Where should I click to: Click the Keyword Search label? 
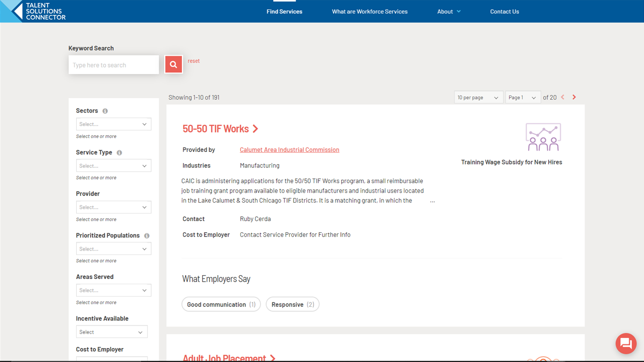point(91,48)
